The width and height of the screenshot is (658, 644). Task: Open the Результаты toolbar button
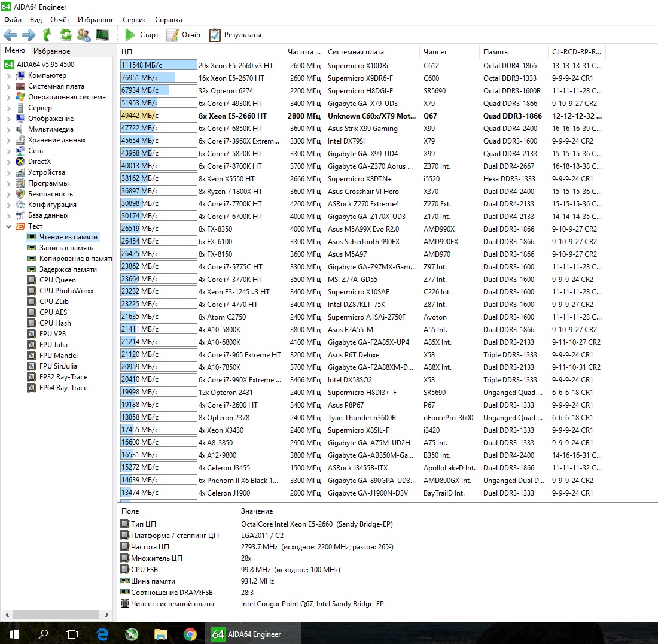point(235,35)
